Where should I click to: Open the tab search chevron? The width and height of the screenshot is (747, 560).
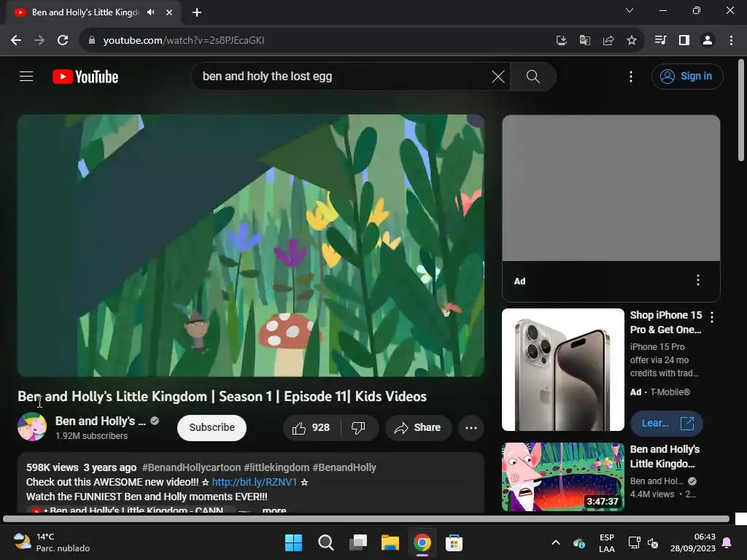coord(630,10)
